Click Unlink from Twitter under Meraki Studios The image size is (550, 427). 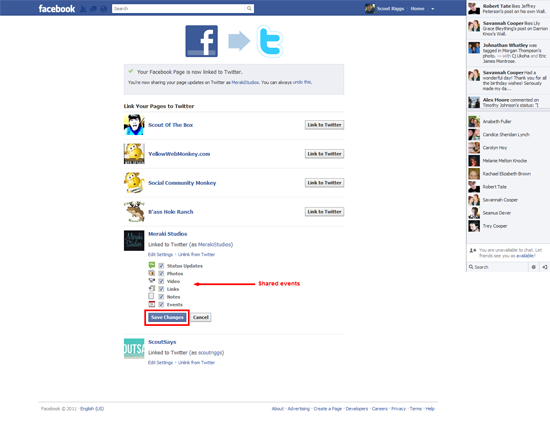[196, 255]
